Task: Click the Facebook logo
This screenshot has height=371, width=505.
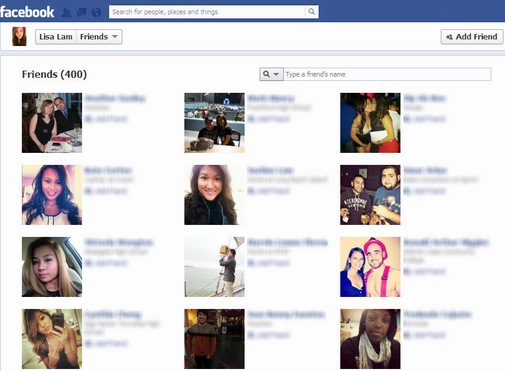Action: (27, 12)
